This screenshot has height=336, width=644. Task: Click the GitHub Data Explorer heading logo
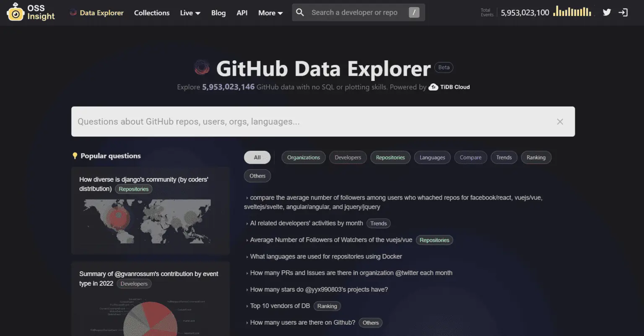click(x=202, y=68)
